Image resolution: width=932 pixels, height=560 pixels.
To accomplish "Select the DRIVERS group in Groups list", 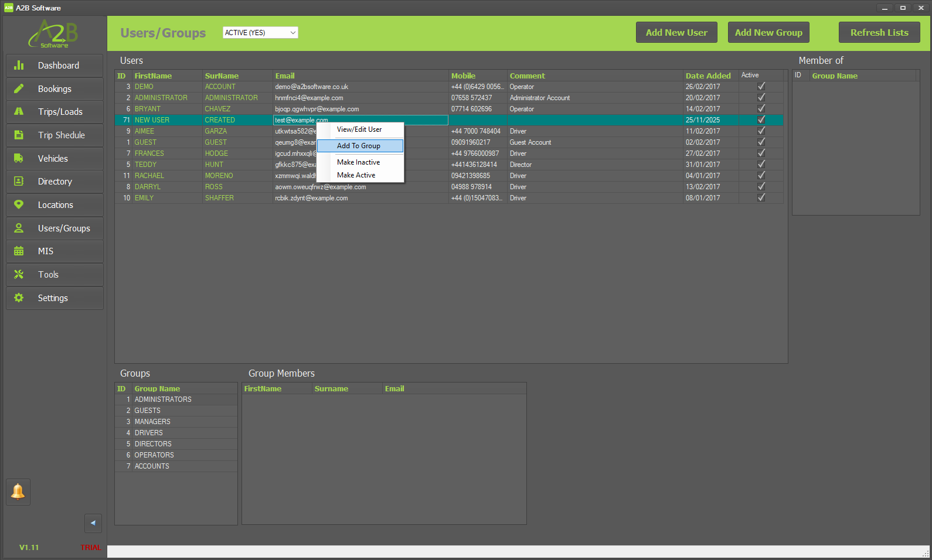I will point(149,433).
